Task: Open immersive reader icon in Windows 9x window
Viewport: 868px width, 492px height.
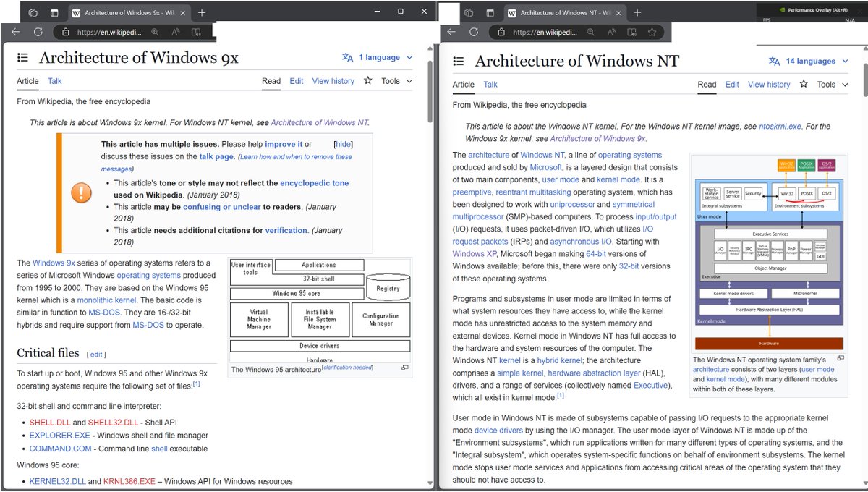Action: point(196,32)
